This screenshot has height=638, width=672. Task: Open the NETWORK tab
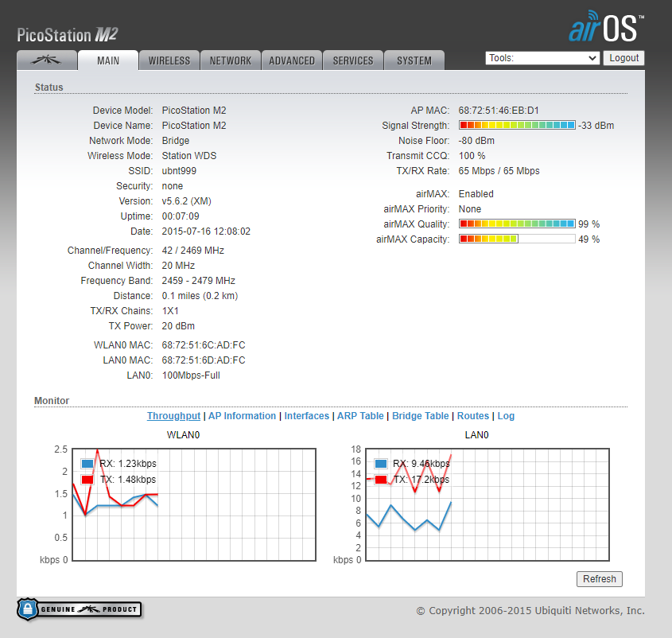coord(231,60)
